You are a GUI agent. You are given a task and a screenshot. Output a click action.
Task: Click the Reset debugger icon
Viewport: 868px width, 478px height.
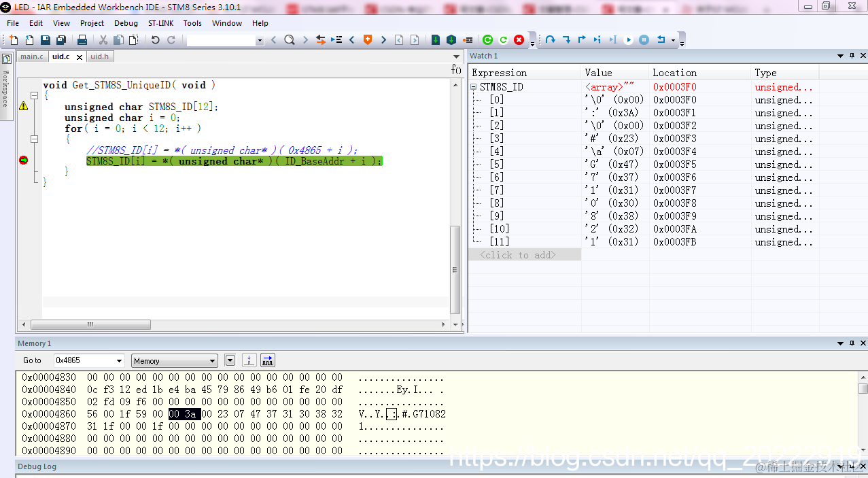click(661, 40)
